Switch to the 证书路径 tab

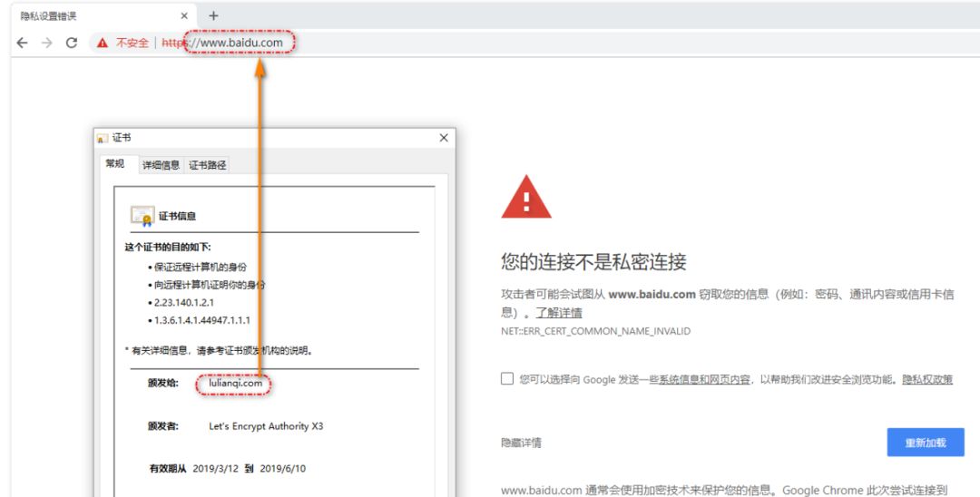pyautogui.click(x=208, y=165)
